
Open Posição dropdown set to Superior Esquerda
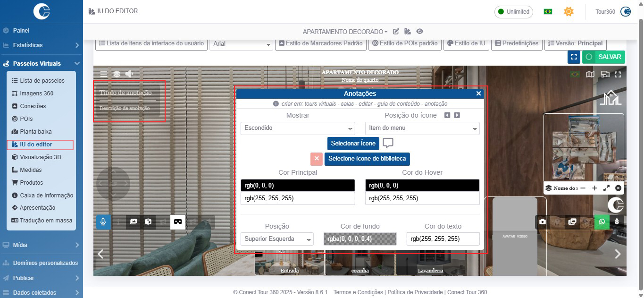tap(276, 239)
